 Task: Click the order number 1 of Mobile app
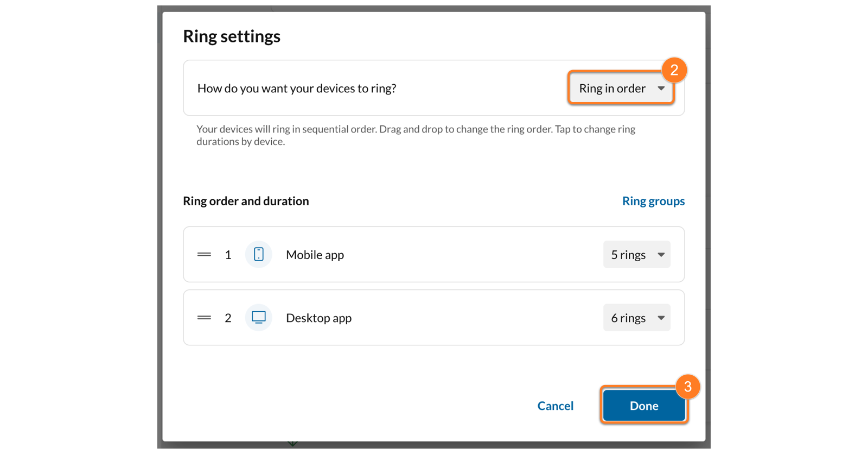point(228,255)
